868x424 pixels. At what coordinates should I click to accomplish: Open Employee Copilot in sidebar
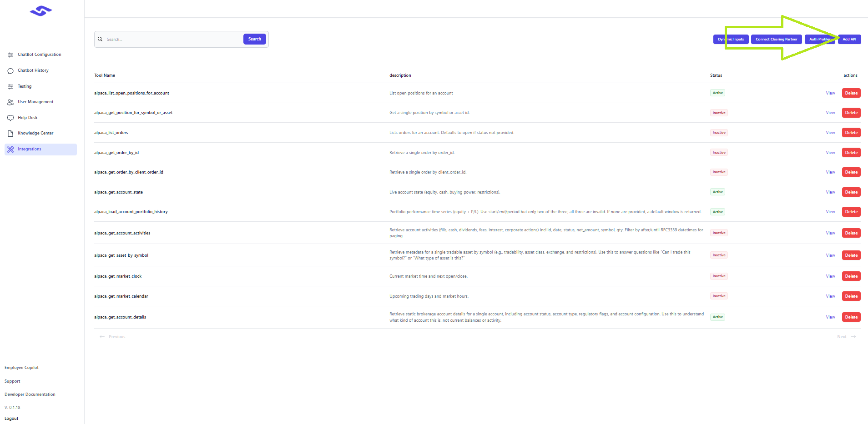[x=21, y=368]
